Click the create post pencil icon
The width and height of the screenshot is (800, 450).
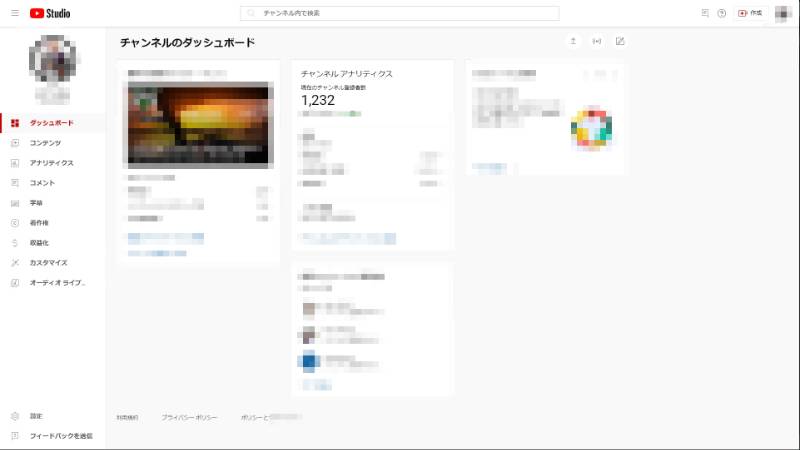point(620,41)
